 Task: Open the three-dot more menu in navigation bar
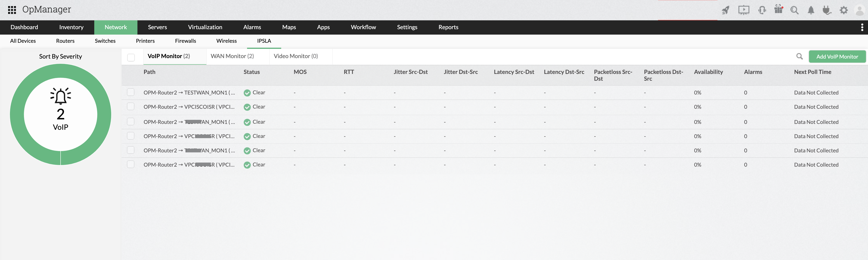pos(862,27)
